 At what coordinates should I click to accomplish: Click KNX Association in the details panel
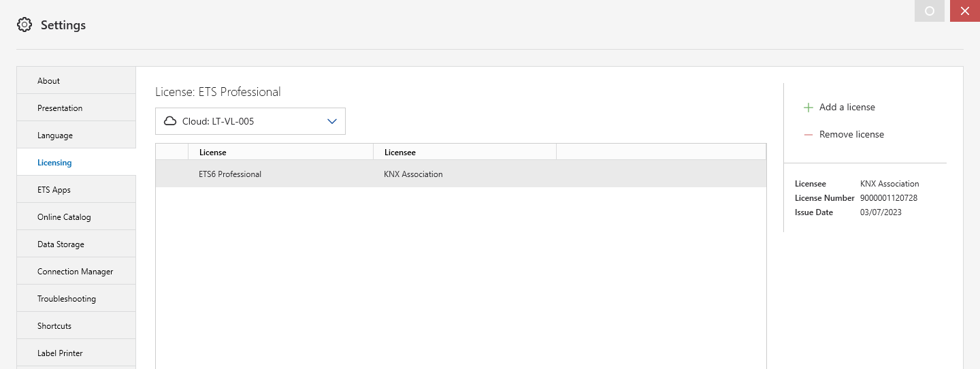(x=889, y=184)
